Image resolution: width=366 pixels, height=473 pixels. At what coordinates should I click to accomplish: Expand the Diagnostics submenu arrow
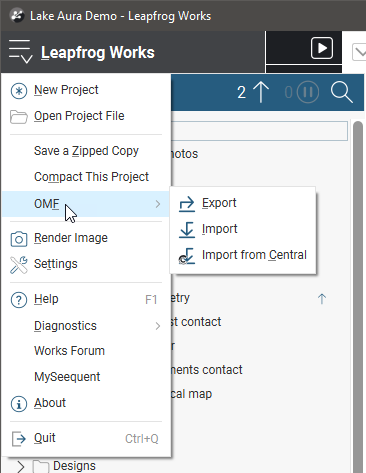(158, 326)
